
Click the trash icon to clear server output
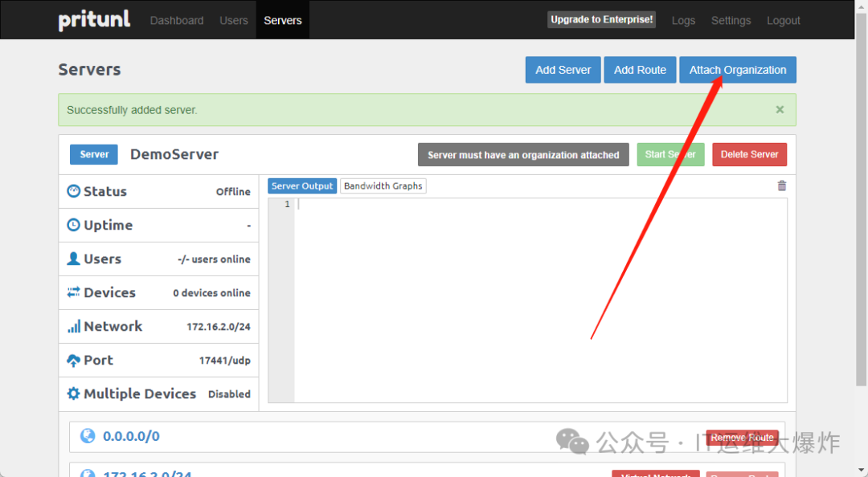click(x=781, y=185)
